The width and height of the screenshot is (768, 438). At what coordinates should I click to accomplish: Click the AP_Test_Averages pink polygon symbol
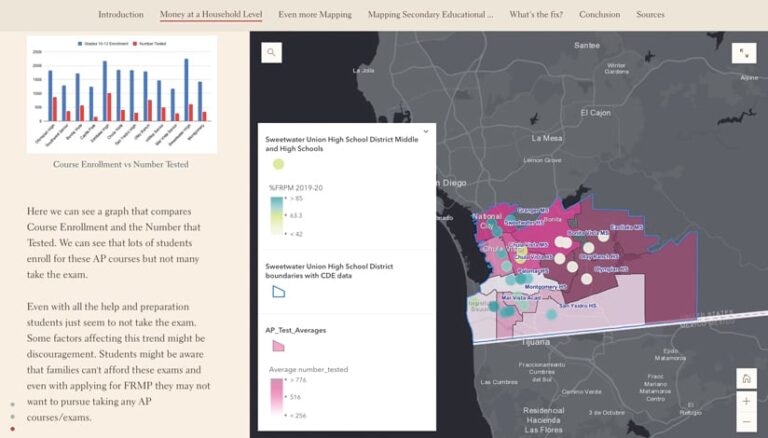pos(279,345)
